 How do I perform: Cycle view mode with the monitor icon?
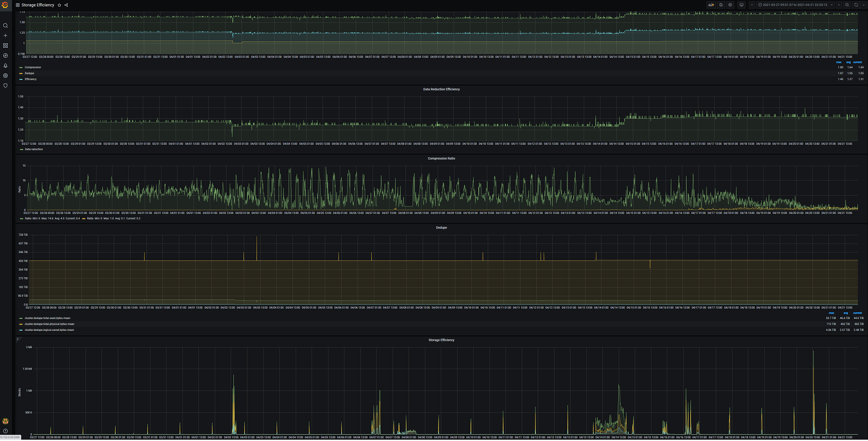(742, 5)
